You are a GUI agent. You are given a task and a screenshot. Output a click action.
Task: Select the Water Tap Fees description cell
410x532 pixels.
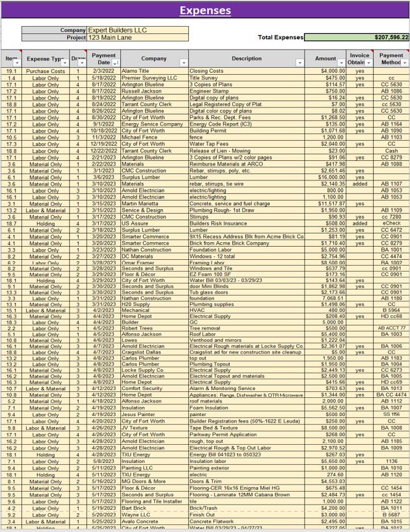click(x=247, y=144)
